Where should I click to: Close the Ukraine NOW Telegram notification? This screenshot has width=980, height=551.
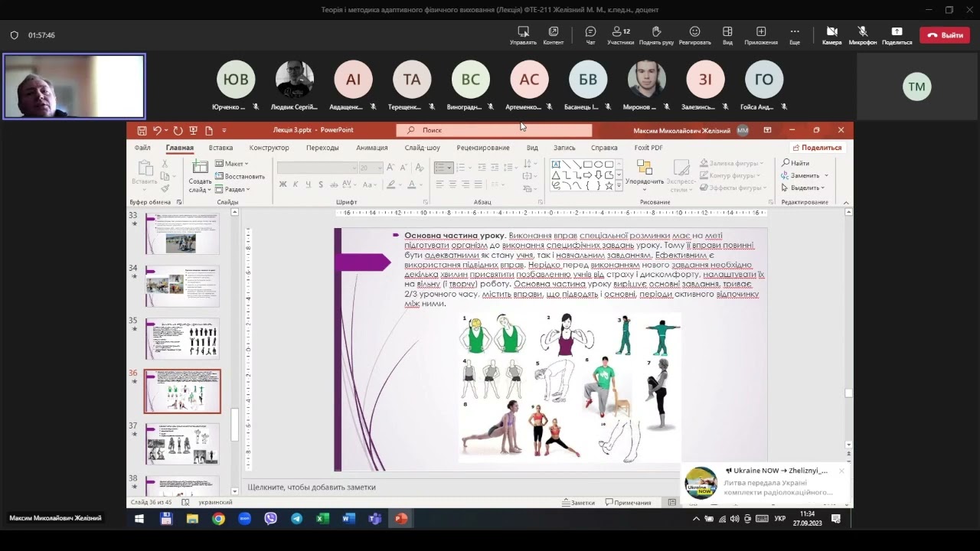(841, 471)
